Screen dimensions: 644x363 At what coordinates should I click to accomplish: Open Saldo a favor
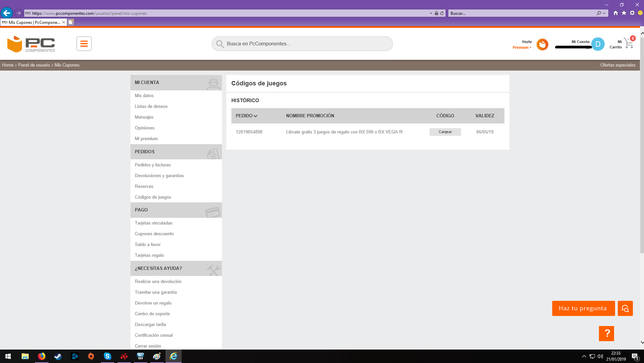[148, 244]
